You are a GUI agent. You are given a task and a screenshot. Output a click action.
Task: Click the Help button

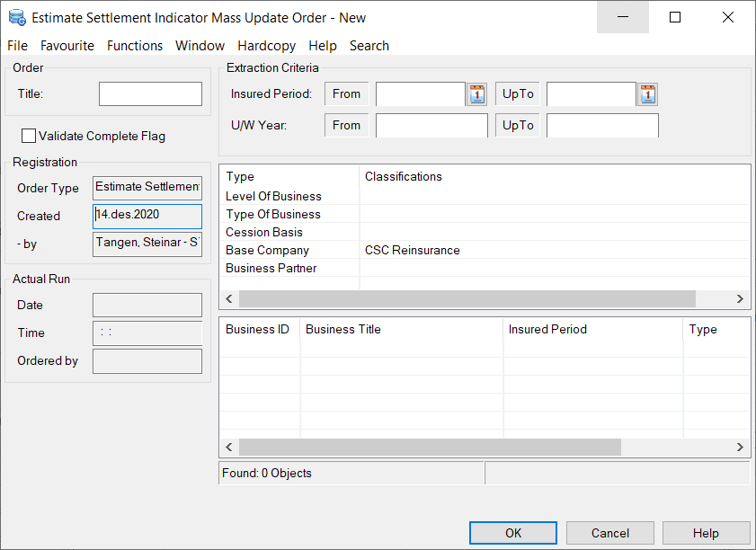(707, 532)
